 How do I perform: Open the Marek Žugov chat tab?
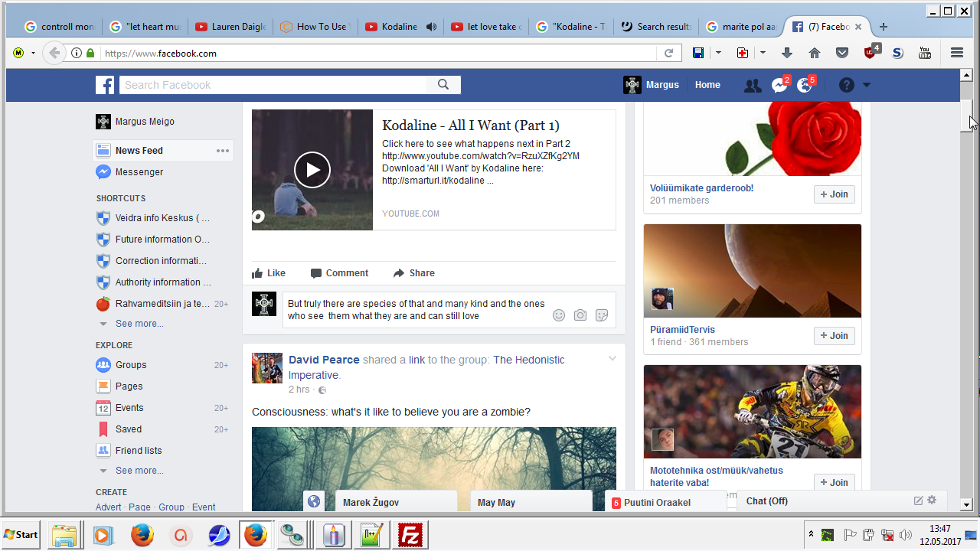(x=395, y=502)
